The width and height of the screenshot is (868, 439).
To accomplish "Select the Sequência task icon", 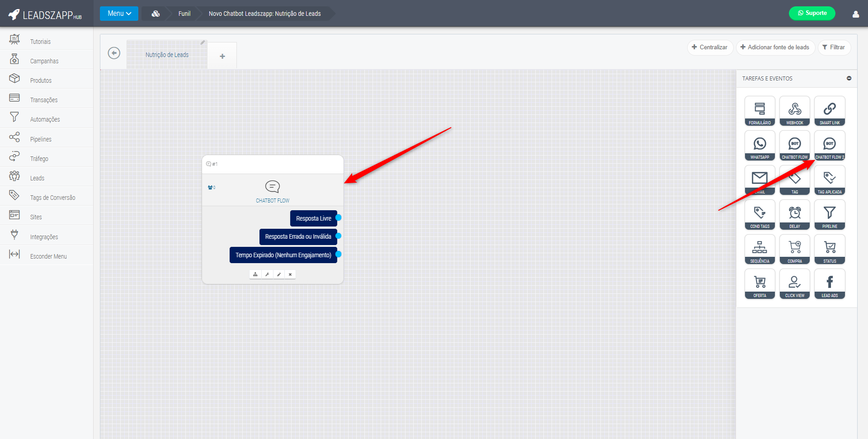I will click(x=759, y=249).
